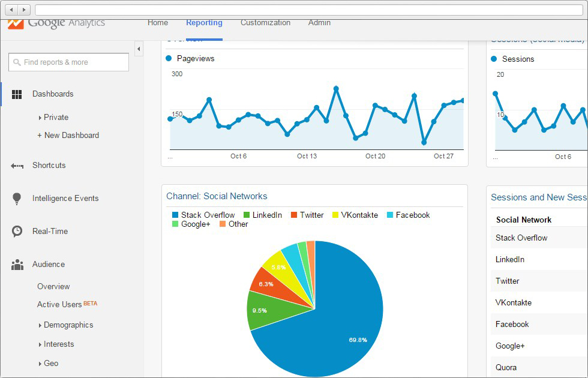Click the Facebook table row
588x378 pixels.
(539, 325)
